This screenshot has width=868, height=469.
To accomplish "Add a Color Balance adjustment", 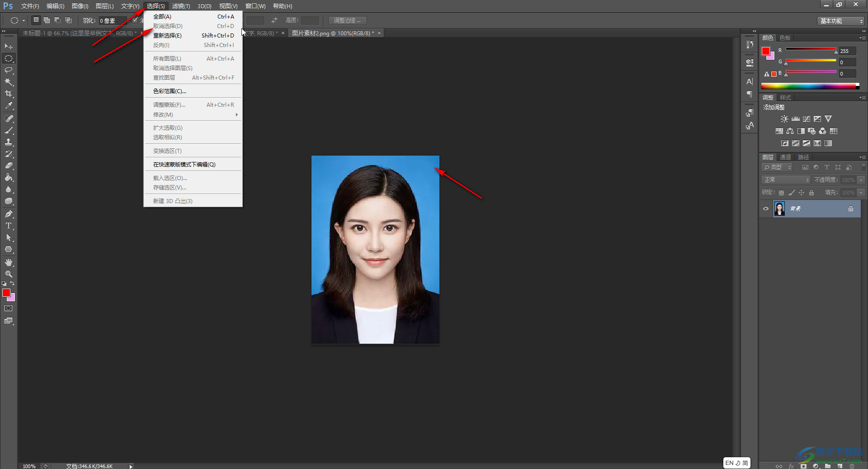I will tap(790, 131).
